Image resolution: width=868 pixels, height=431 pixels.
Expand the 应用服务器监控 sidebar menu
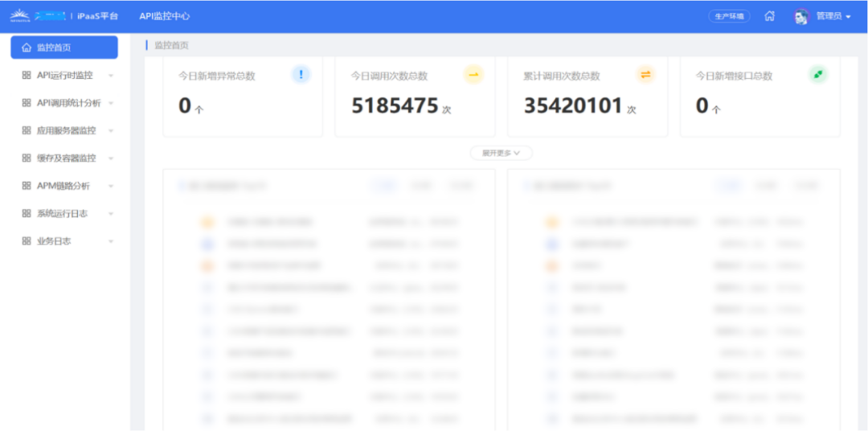click(x=66, y=130)
